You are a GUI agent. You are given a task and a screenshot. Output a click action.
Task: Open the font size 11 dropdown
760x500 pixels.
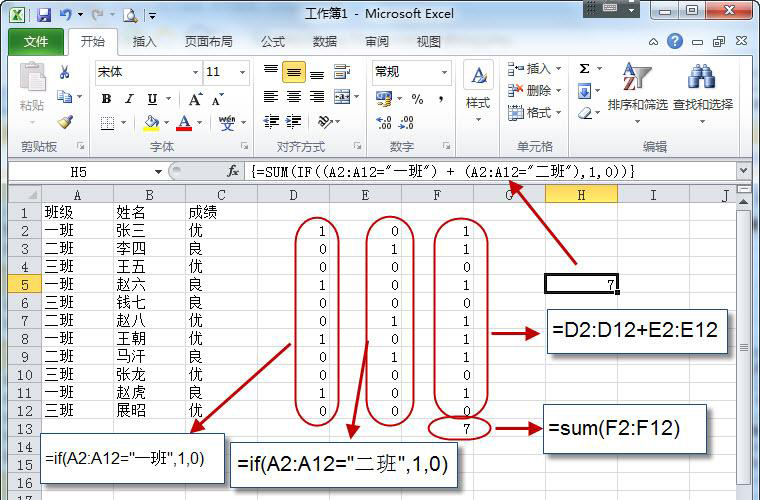pyautogui.click(x=242, y=73)
